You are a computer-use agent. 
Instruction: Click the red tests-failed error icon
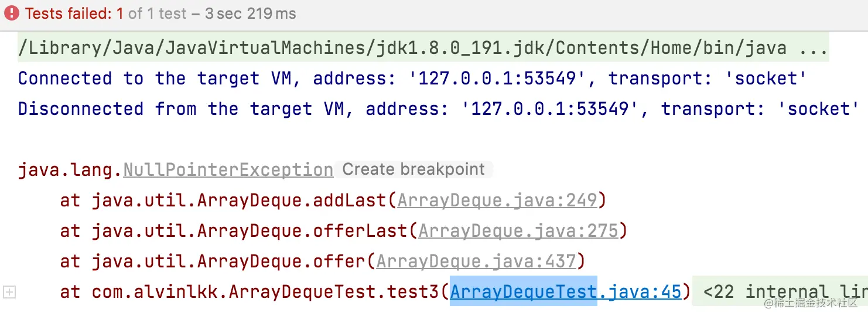pyautogui.click(x=12, y=13)
